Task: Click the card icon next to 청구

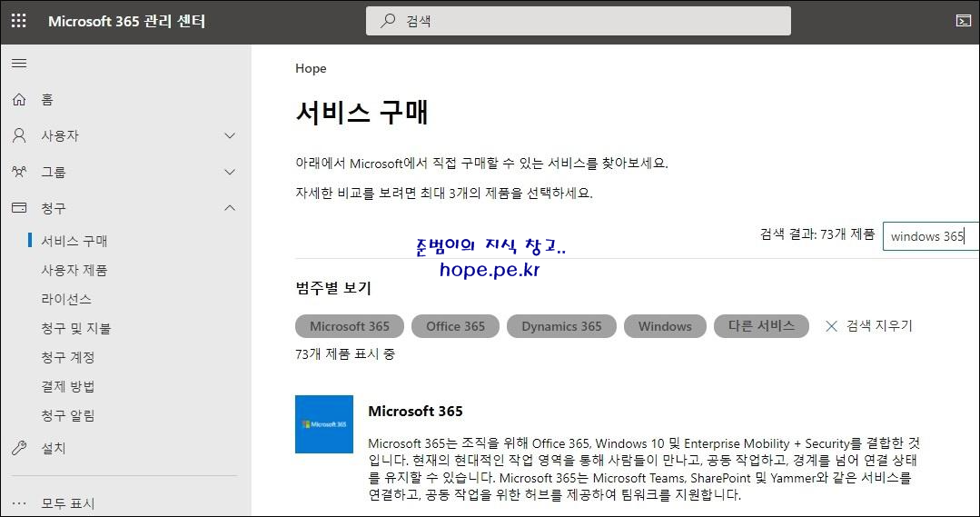Action: click(19, 207)
